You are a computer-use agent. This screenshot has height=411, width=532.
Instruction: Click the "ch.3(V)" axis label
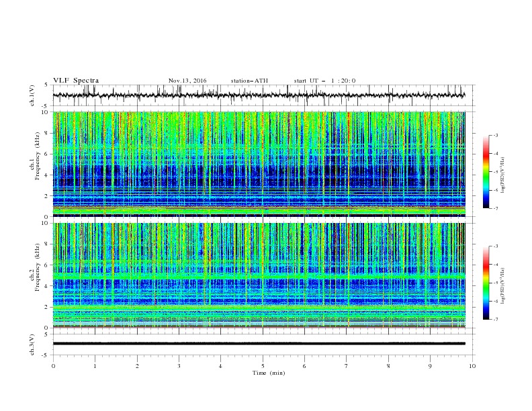(32, 345)
